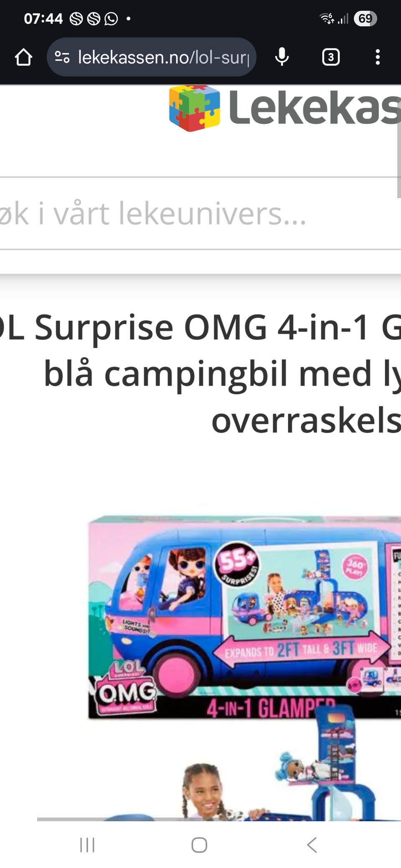Select the LOL Surprise OMG product title
The image size is (401, 868).
pyautogui.click(x=200, y=373)
